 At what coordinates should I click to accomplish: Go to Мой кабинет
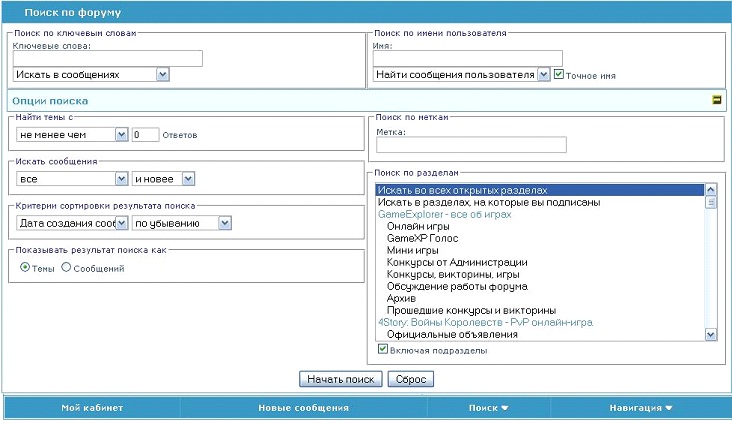pos(91,408)
